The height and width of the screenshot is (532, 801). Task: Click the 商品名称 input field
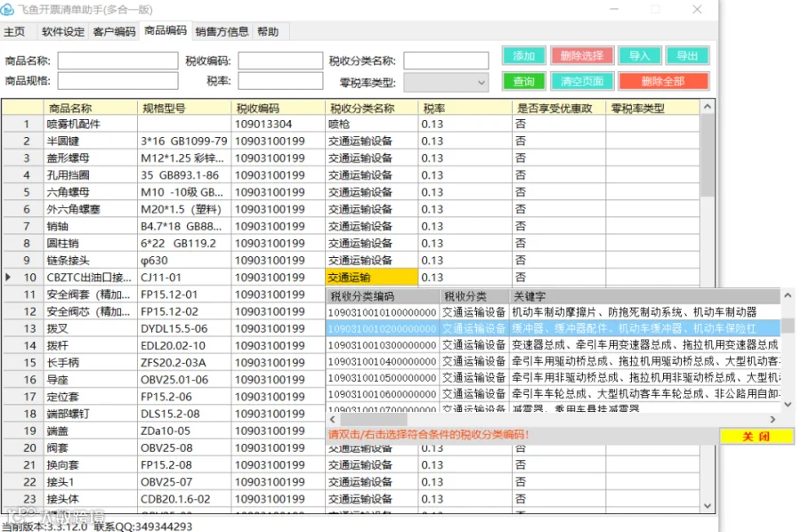click(x=117, y=60)
